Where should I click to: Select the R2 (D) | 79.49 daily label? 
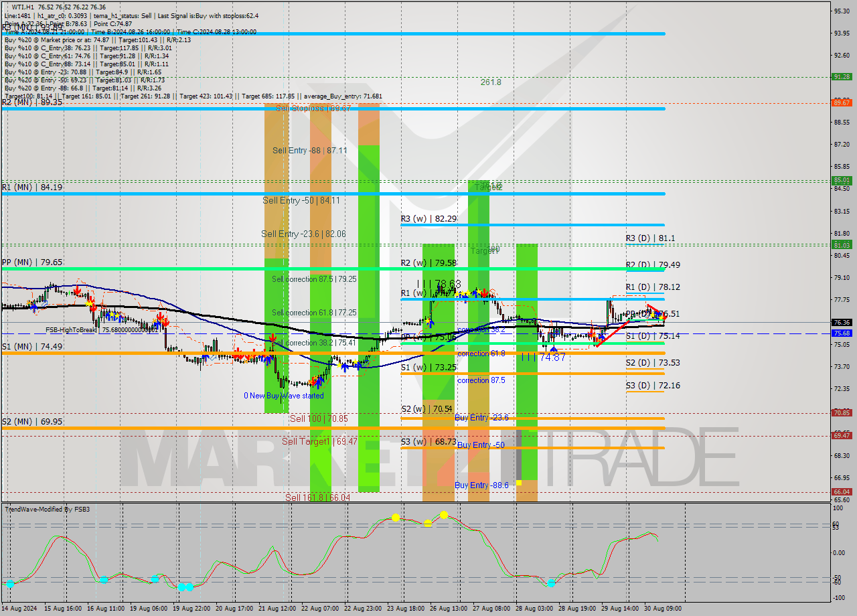(x=653, y=264)
